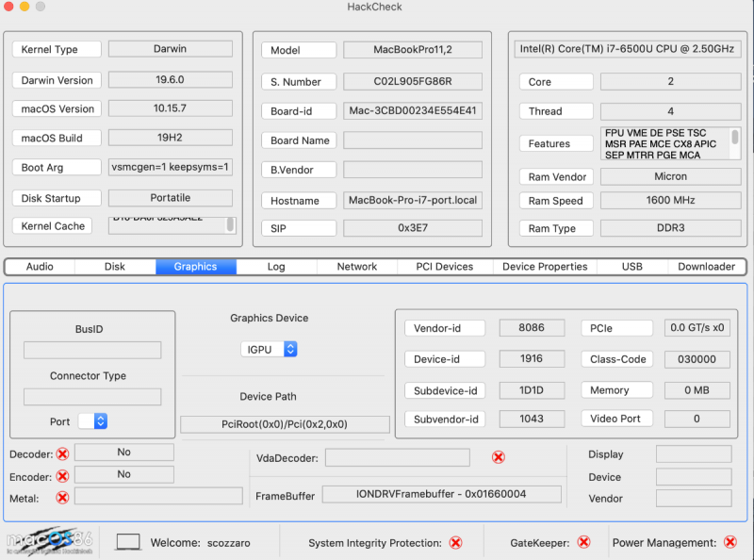754x560 pixels.
Task: Click the Boot Arg value field
Action: (171, 168)
